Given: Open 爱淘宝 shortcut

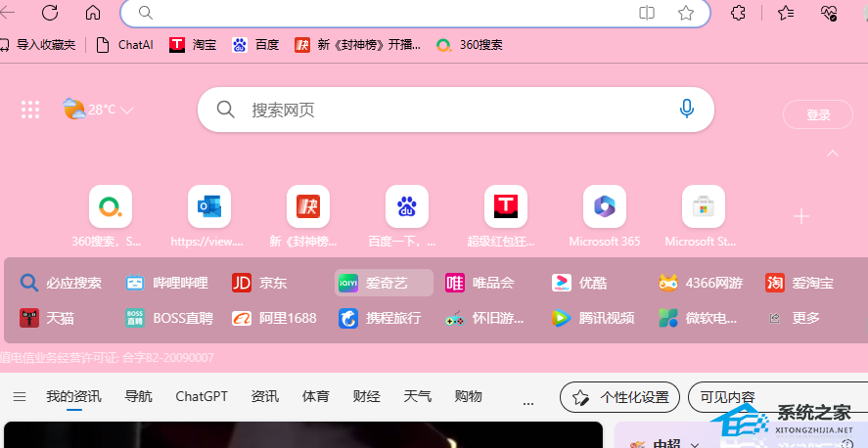Looking at the screenshot, I should pos(799,284).
